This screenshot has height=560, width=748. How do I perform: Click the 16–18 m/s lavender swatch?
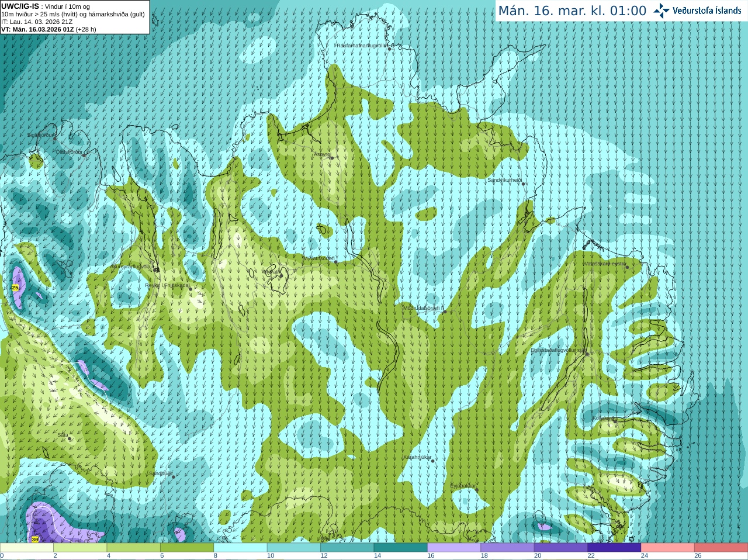coord(454,548)
